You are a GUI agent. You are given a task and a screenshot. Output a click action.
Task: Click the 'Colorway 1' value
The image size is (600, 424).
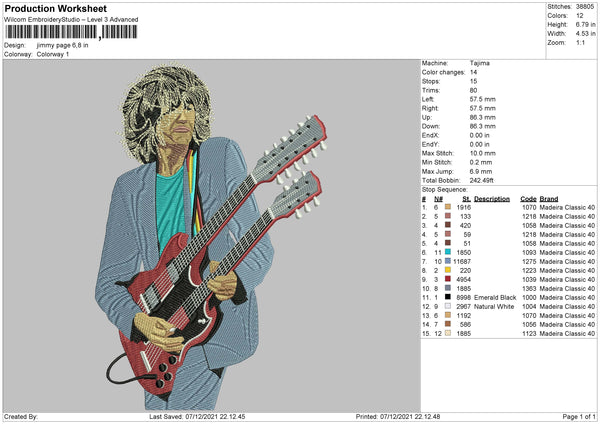53,54
